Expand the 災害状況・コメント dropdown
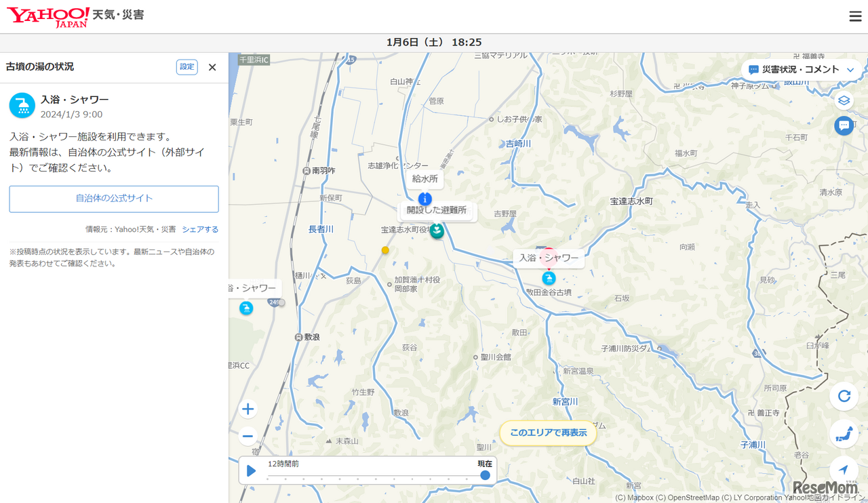The width and height of the screenshot is (868, 503). coord(802,70)
